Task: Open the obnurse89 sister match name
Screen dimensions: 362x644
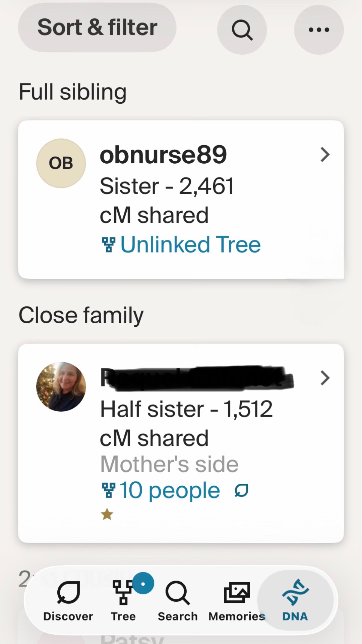Action: [x=163, y=155]
